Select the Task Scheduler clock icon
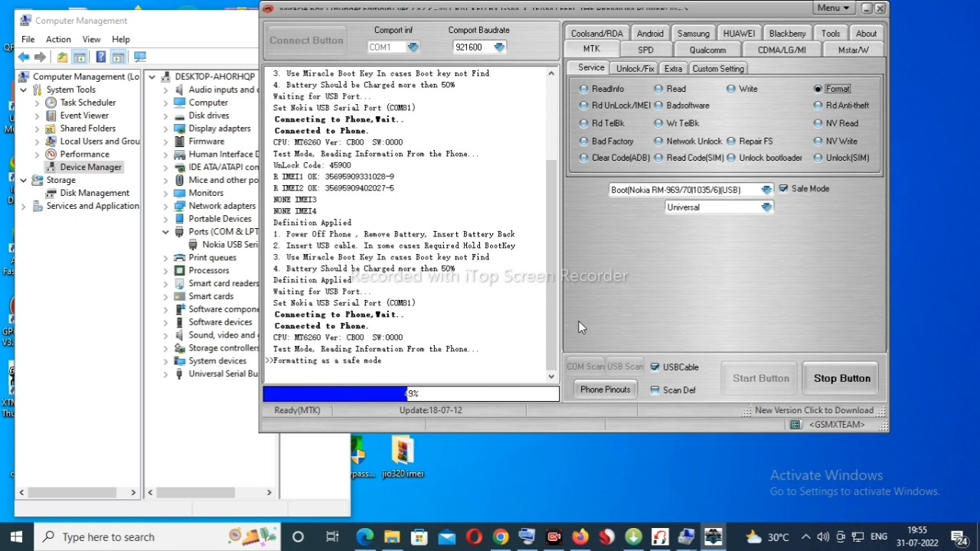Image resolution: width=980 pixels, height=551 pixels. pos(51,103)
